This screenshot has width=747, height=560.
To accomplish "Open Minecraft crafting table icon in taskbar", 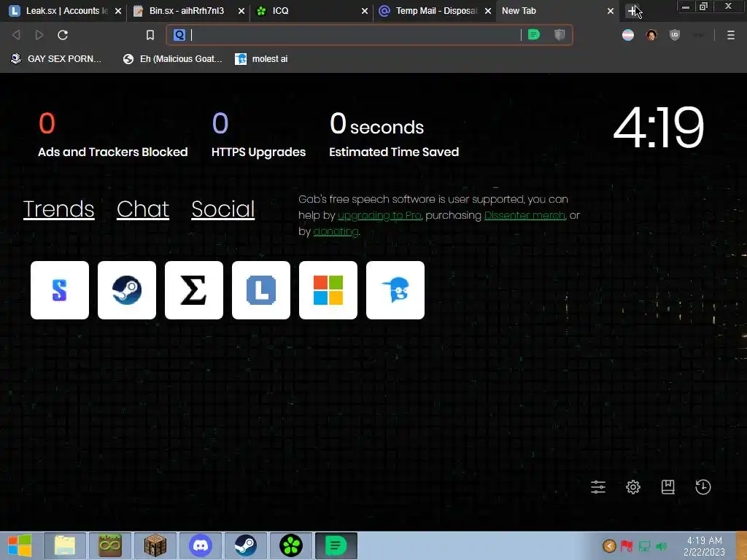I will point(155,545).
